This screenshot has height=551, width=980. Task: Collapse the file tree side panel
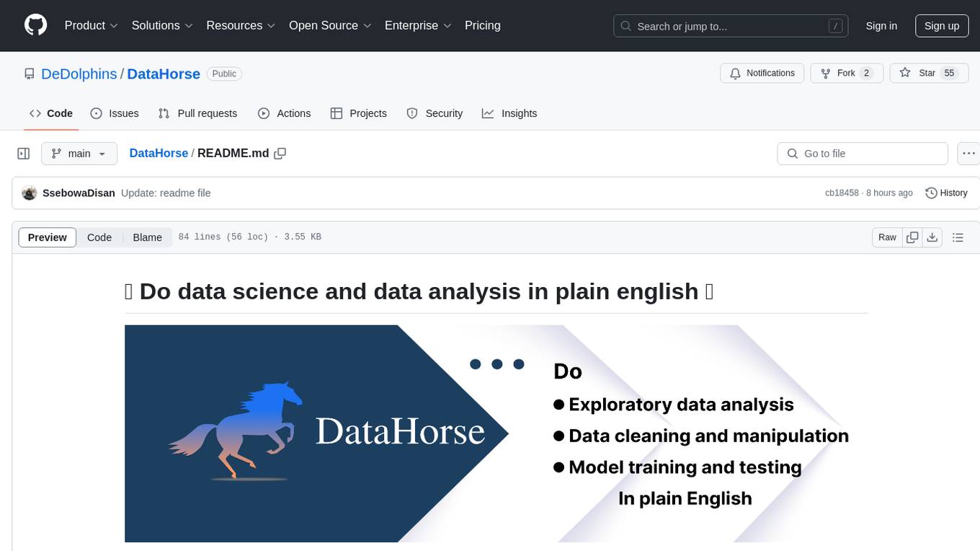[x=23, y=154]
